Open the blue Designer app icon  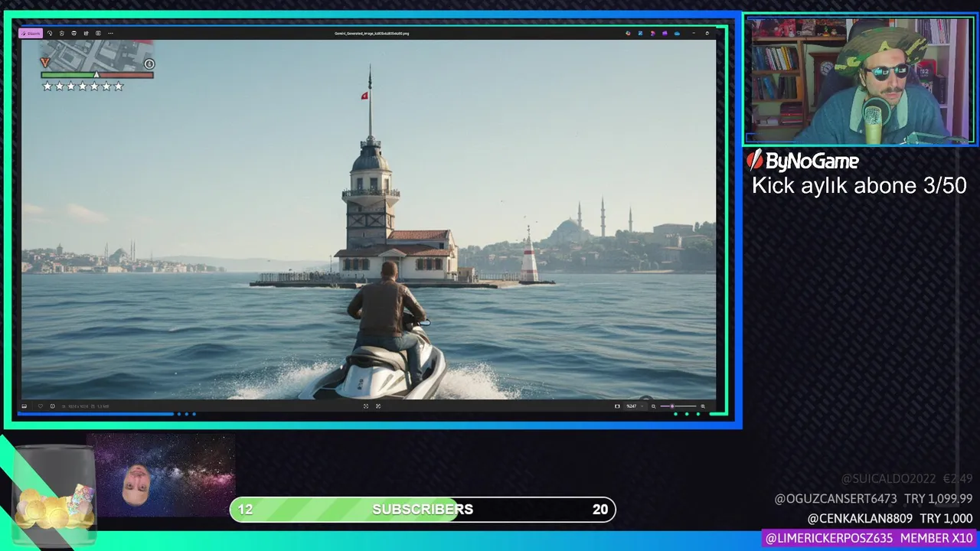pyautogui.click(x=640, y=33)
